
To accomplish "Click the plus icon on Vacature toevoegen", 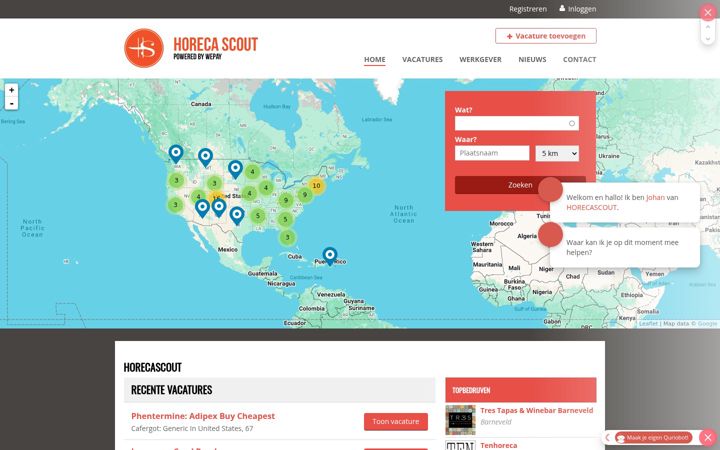I will tap(509, 36).
